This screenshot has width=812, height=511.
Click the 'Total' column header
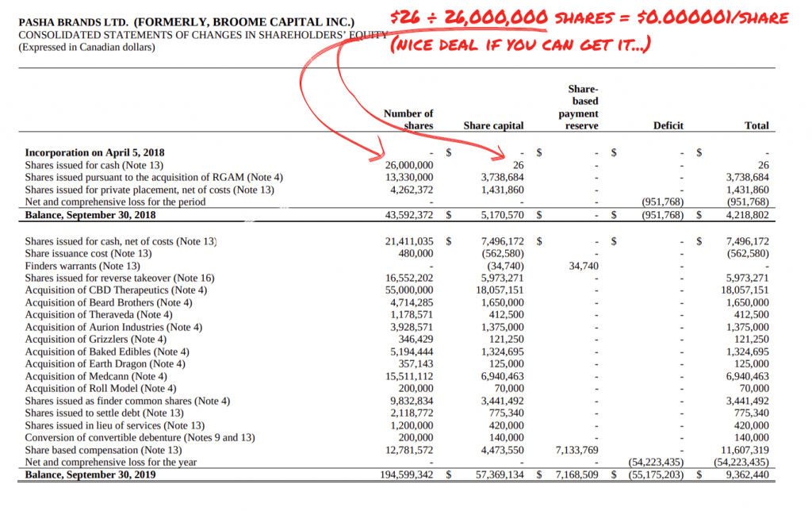(756, 125)
